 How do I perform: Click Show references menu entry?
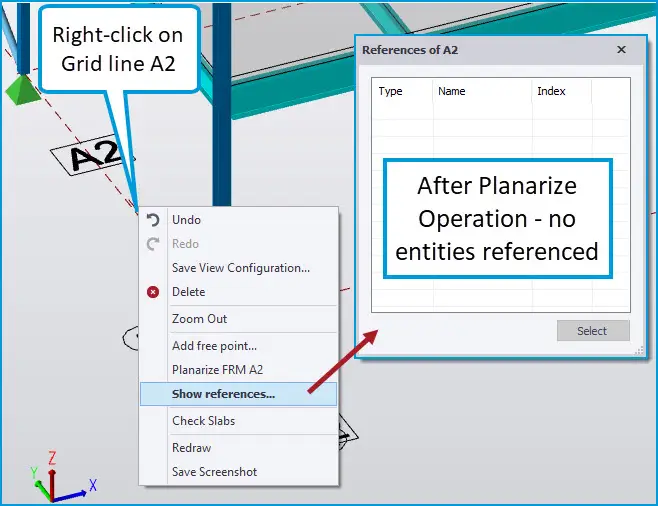coord(238,394)
